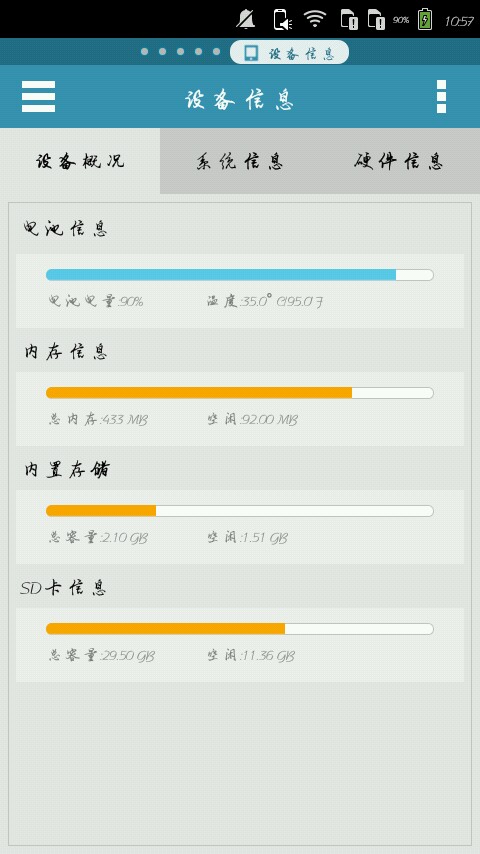Screen dimensions: 480x854
Task: Tap the Wi-Fi status icon
Action: pos(314,19)
